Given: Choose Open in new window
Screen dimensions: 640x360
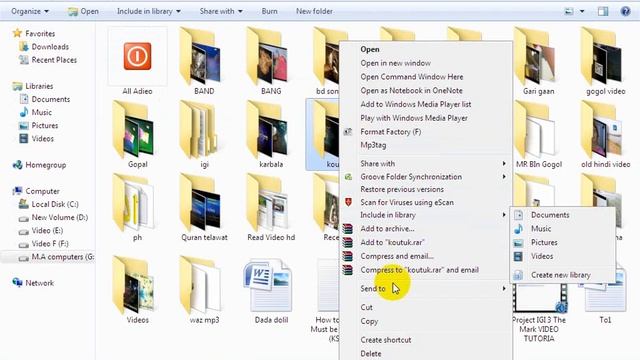Looking at the screenshot, I should (396, 63).
